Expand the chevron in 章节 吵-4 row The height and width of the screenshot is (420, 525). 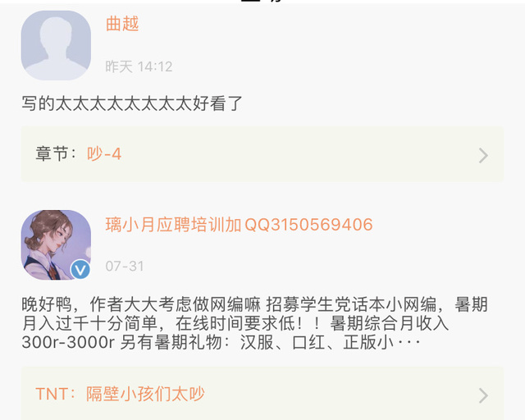(x=483, y=155)
